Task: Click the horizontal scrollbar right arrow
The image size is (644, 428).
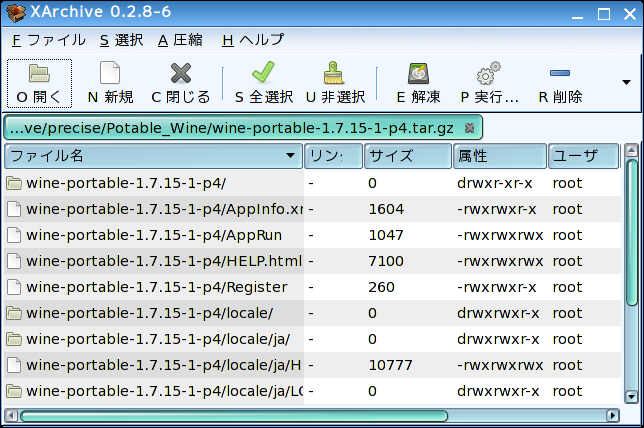Action: click(x=613, y=416)
